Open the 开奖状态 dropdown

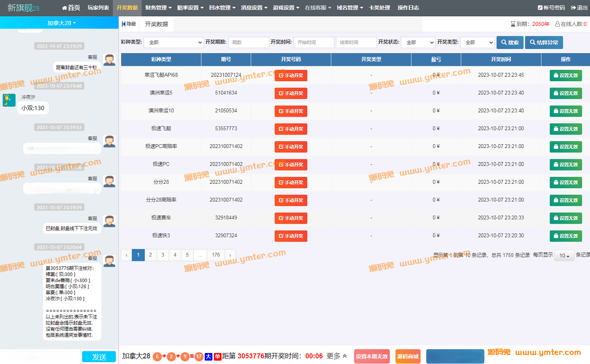coord(418,42)
